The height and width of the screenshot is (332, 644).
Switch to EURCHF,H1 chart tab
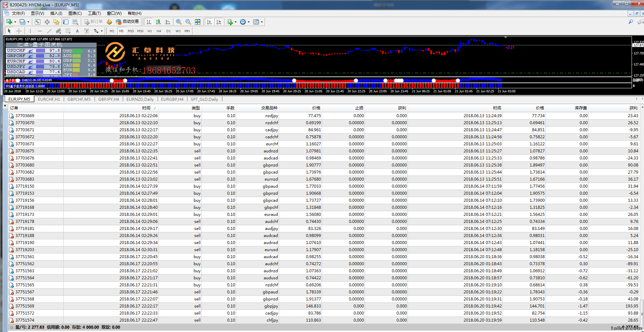(x=49, y=99)
